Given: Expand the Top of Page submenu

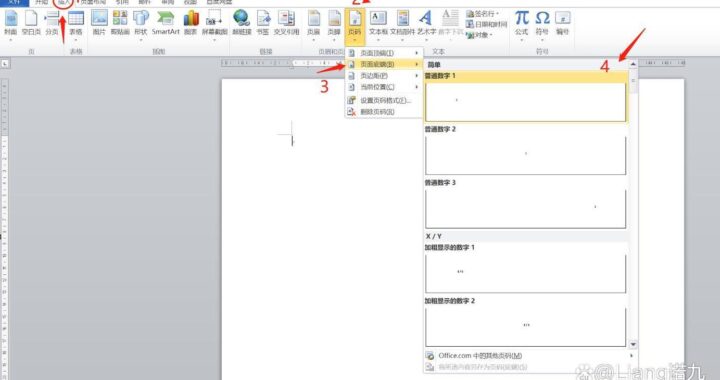Looking at the screenshot, I should coord(384,53).
